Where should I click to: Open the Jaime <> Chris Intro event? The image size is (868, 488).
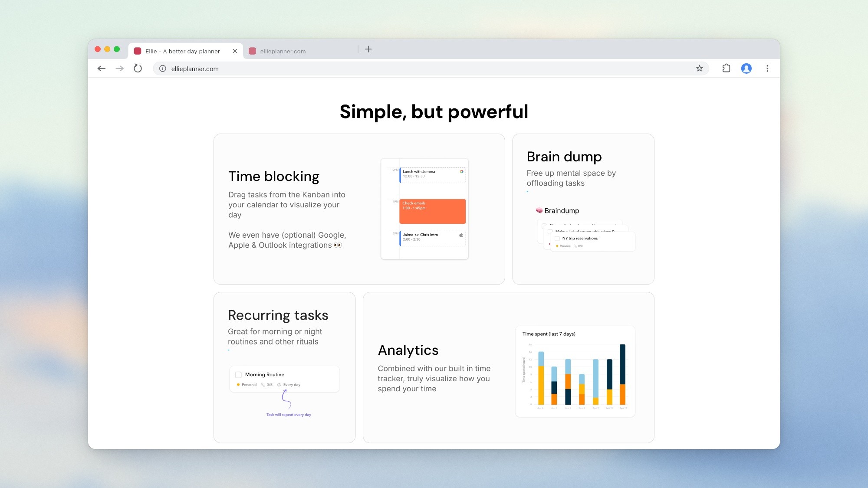pos(432,239)
